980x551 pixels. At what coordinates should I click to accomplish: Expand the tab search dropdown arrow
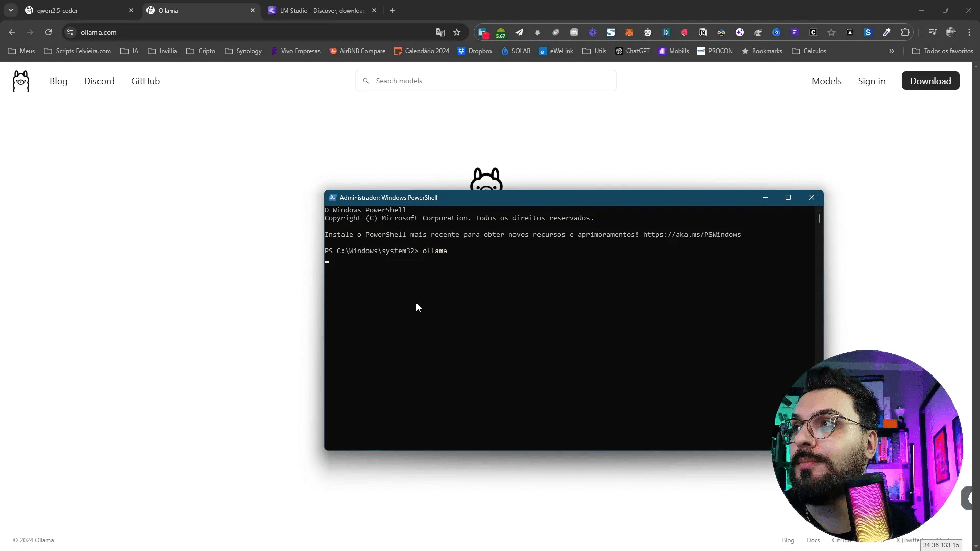click(11, 10)
